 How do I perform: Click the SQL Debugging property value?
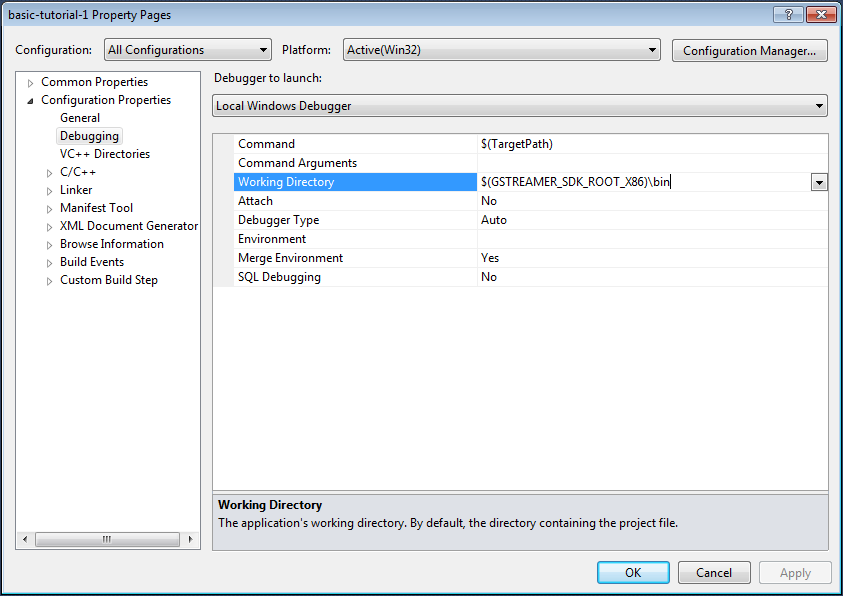click(x=650, y=277)
